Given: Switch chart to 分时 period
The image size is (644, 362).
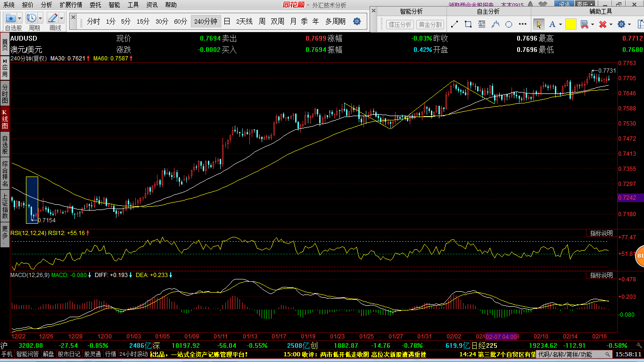Looking at the screenshot, I should pyautogui.click(x=93, y=22).
